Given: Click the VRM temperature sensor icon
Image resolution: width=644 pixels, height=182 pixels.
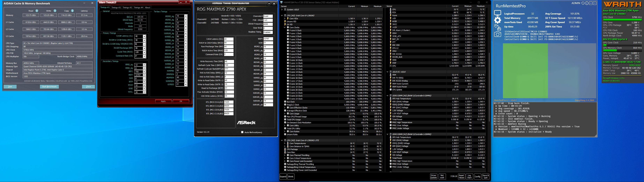Looking at the screenshot, I should click(x=390, y=75).
